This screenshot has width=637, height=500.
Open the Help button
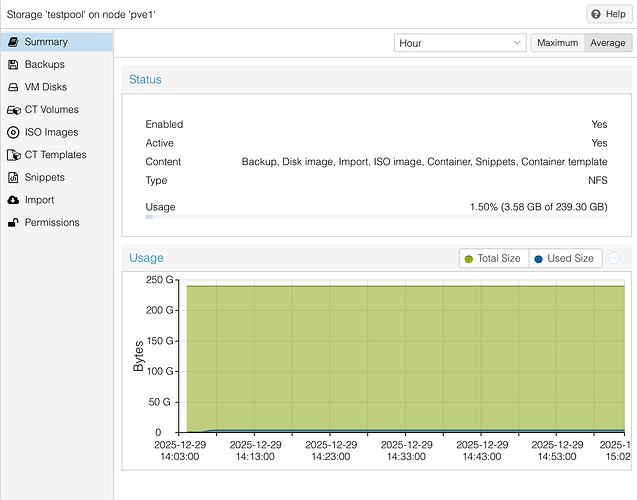pos(607,14)
